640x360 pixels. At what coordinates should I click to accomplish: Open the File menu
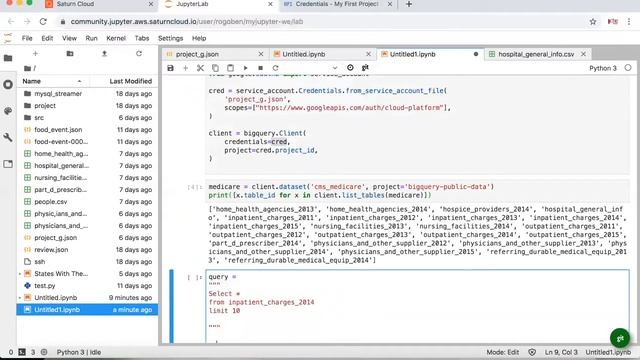click(27, 38)
